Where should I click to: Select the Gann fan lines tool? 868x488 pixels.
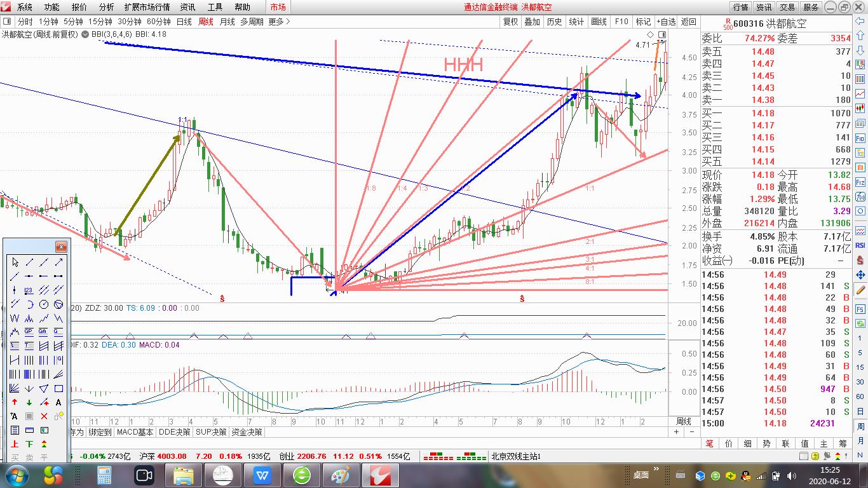tap(15, 388)
